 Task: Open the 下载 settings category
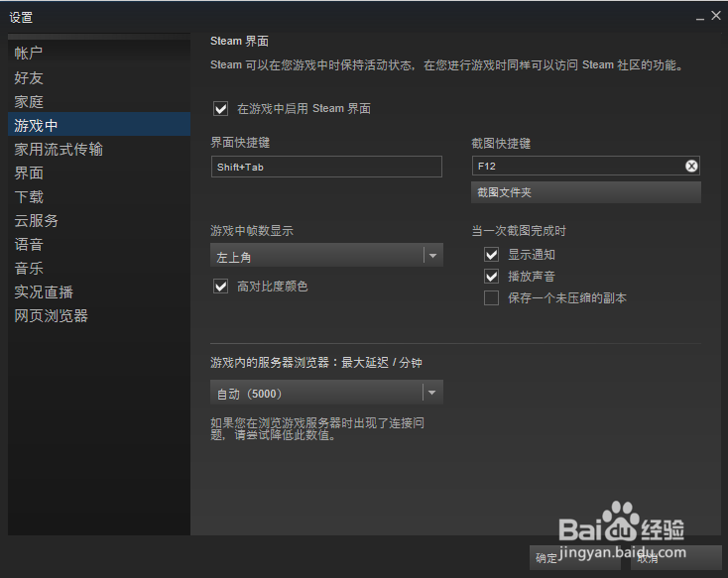(x=99, y=197)
